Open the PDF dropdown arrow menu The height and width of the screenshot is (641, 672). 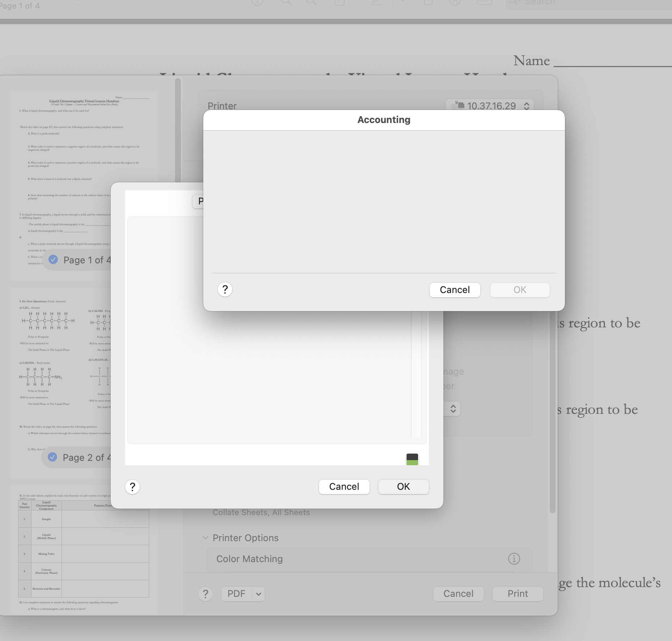(x=258, y=594)
